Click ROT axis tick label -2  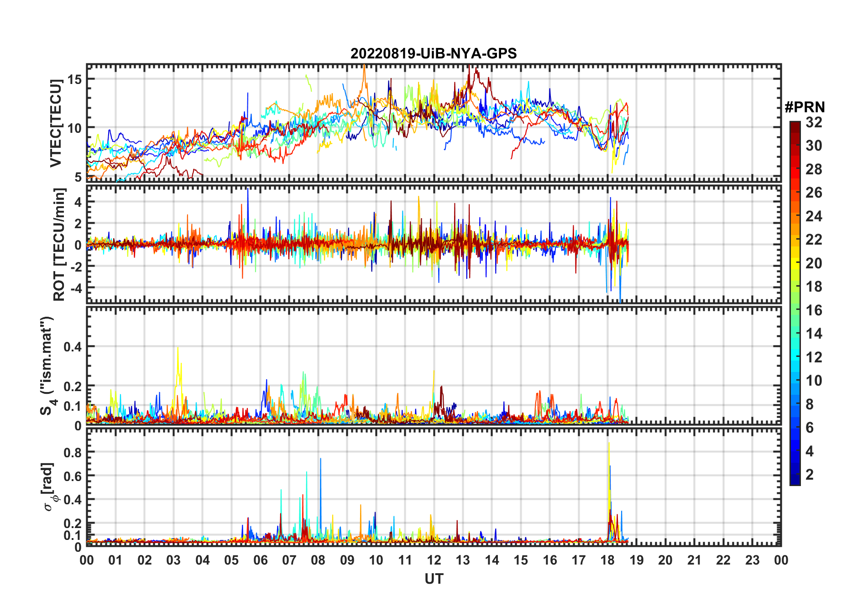pyautogui.click(x=76, y=267)
